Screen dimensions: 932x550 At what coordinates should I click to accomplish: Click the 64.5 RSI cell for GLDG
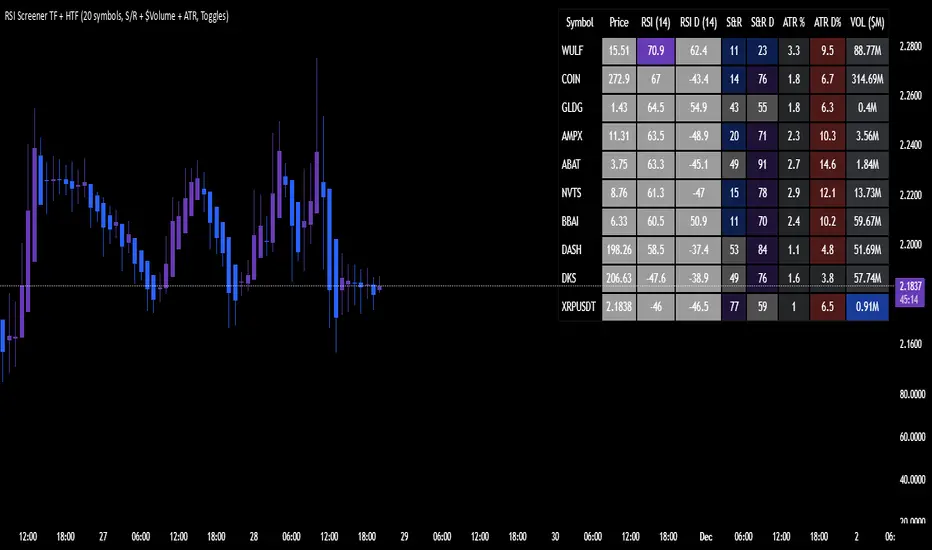(x=656, y=108)
